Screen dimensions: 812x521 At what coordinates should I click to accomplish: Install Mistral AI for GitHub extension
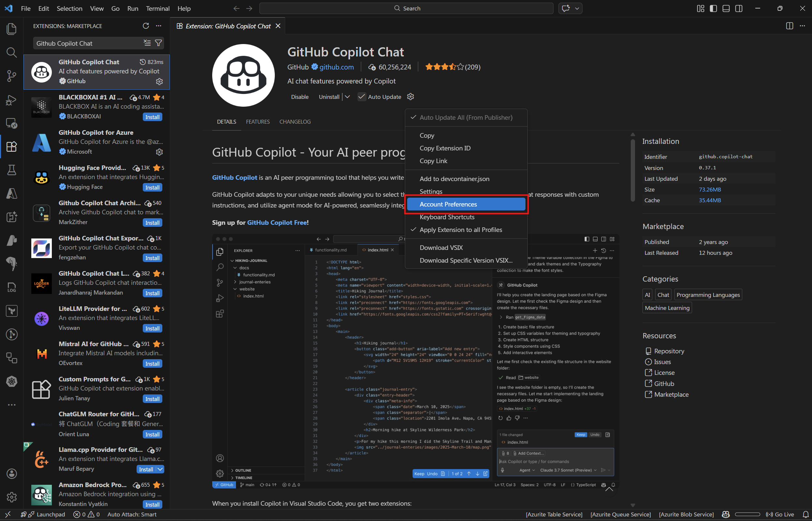tap(153, 364)
